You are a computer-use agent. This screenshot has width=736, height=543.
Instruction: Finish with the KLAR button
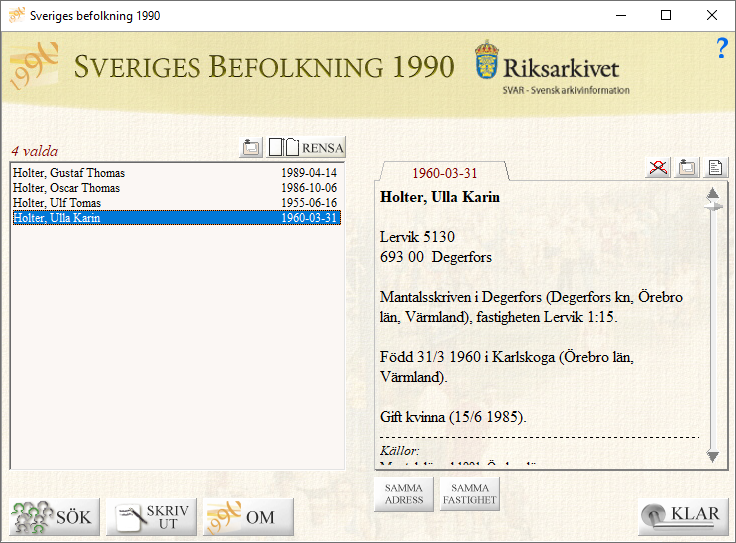[x=683, y=517]
